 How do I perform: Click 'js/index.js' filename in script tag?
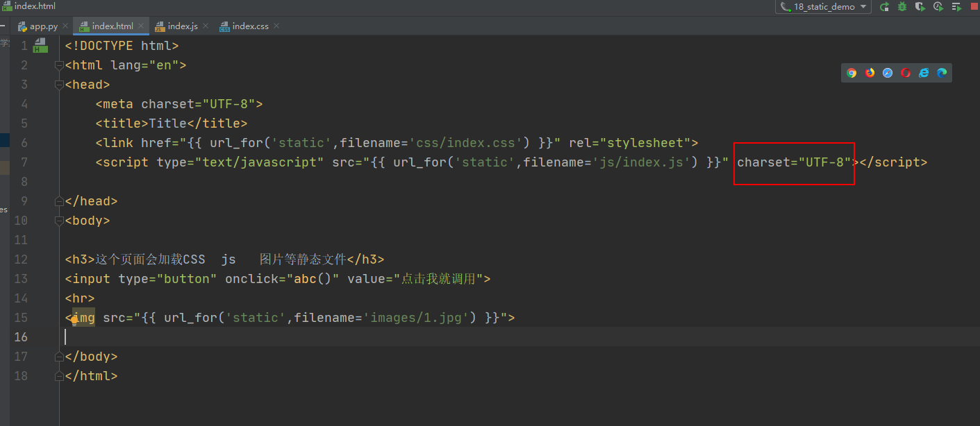tap(645, 162)
